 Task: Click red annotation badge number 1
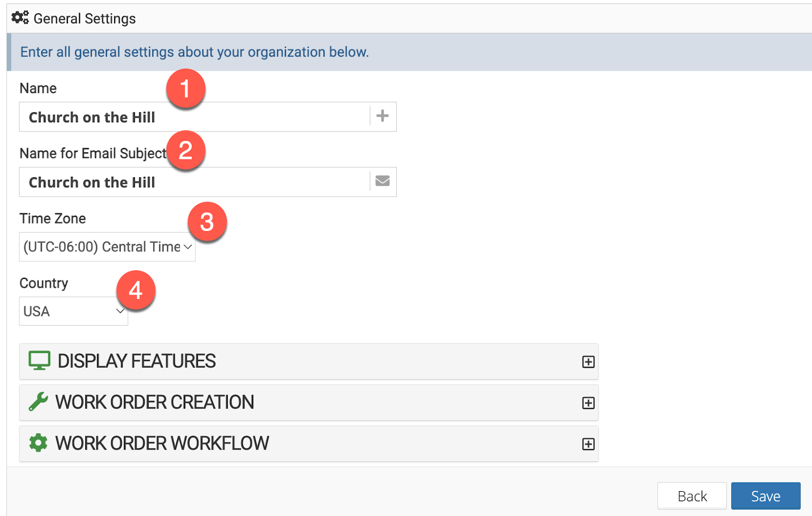coord(185,88)
